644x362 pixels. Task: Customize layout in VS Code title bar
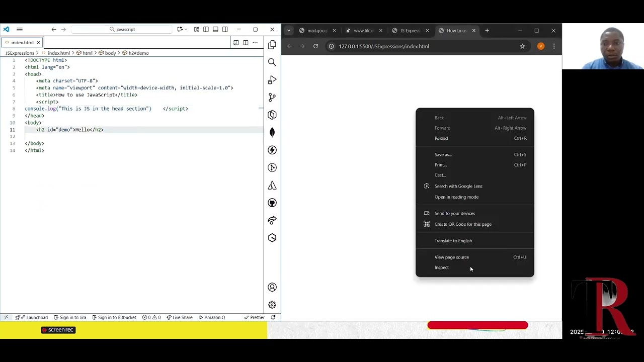(x=196, y=30)
